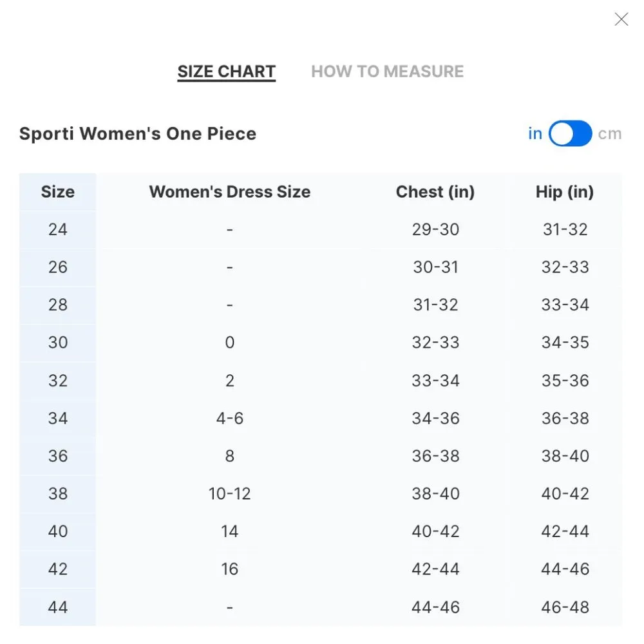Select the SIZE CHART tab
Screen dimensions: 644x644
[227, 71]
